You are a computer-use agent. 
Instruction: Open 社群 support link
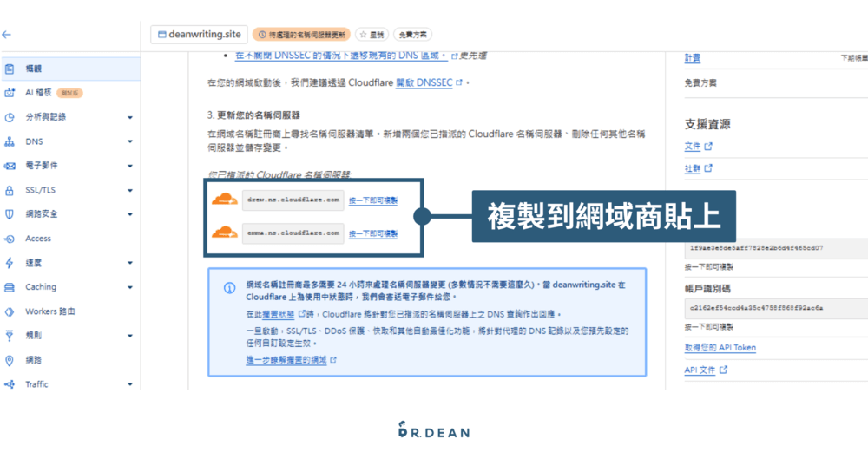pyautogui.click(x=693, y=168)
